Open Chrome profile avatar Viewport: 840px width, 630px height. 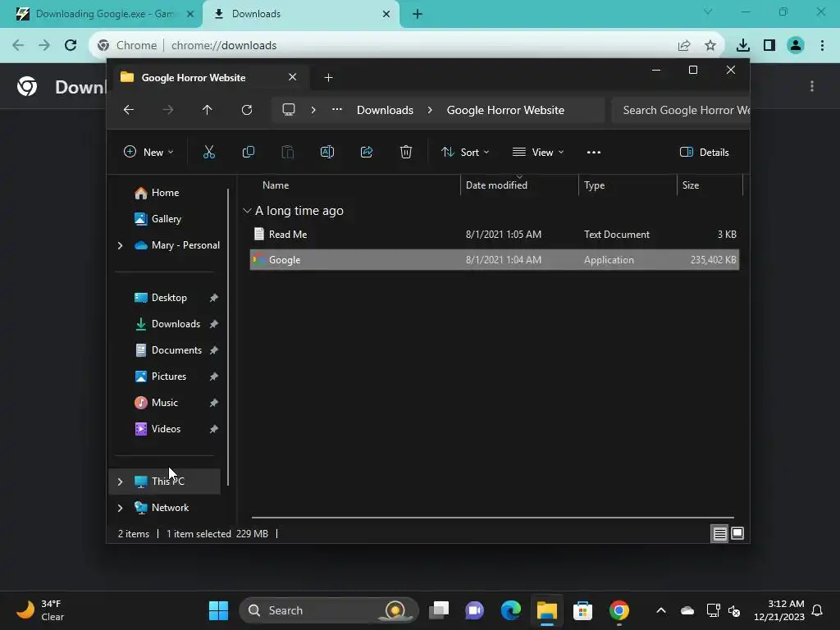click(x=796, y=46)
